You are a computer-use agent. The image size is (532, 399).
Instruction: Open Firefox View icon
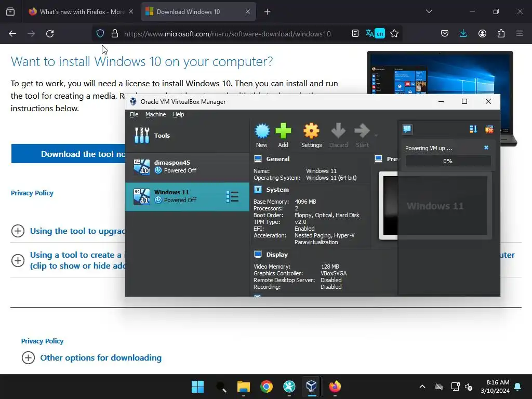tap(10, 11)
